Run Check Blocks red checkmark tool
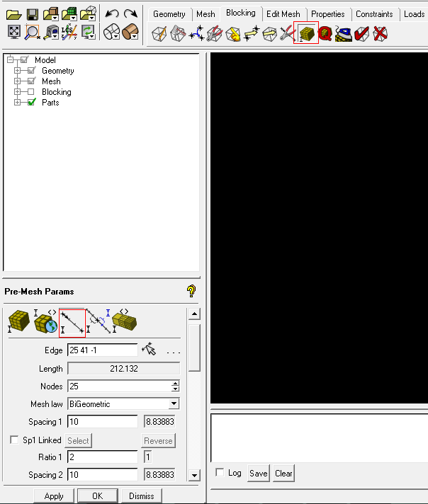 [x=361, y=34]
